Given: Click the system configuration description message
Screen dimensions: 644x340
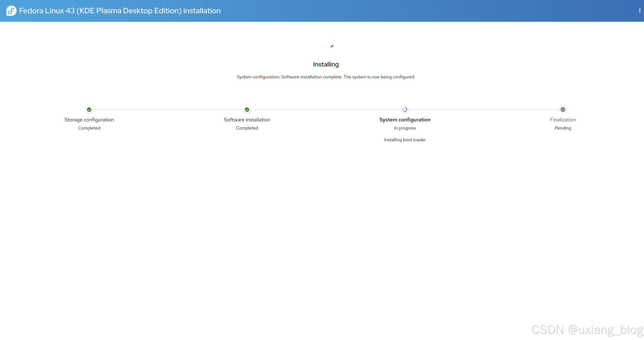Looking at the screenshot, I should coord(326,77).
